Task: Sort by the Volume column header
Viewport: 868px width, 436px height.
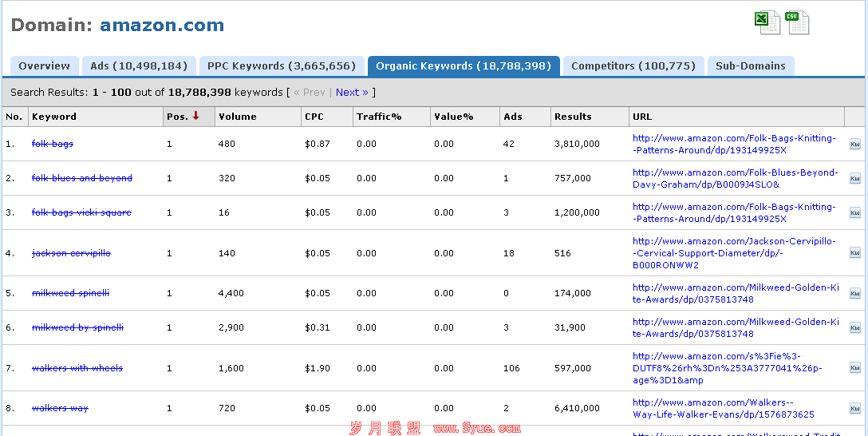Action: [x=238, y=117]
